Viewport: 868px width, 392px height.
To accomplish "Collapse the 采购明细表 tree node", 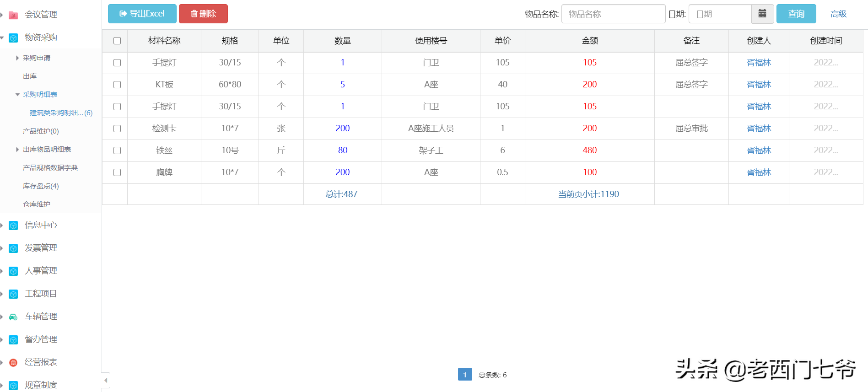I will pyautogui.click(x=17, y=95).
